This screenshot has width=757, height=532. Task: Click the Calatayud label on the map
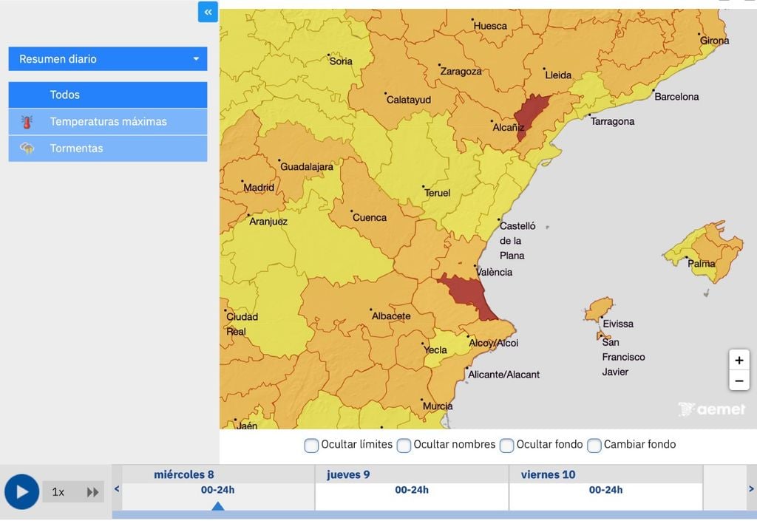coord(408,100)
